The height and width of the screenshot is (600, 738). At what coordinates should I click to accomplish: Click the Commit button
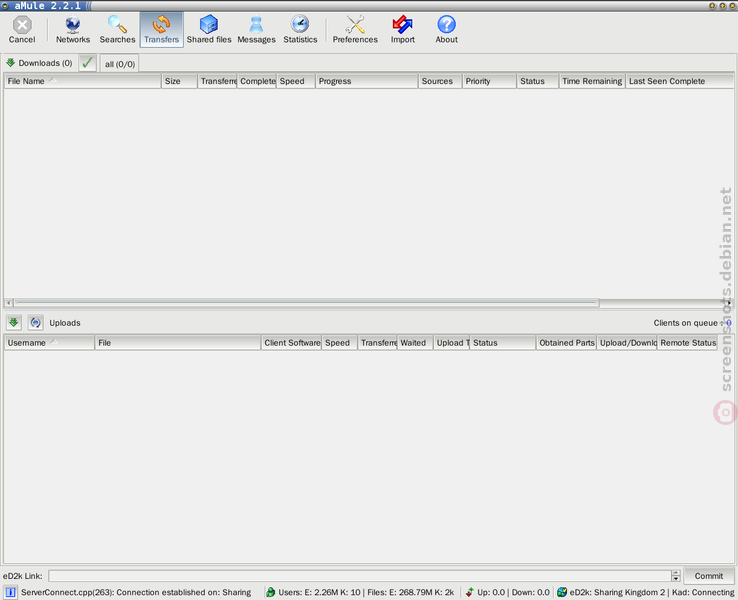click(708, 576)
